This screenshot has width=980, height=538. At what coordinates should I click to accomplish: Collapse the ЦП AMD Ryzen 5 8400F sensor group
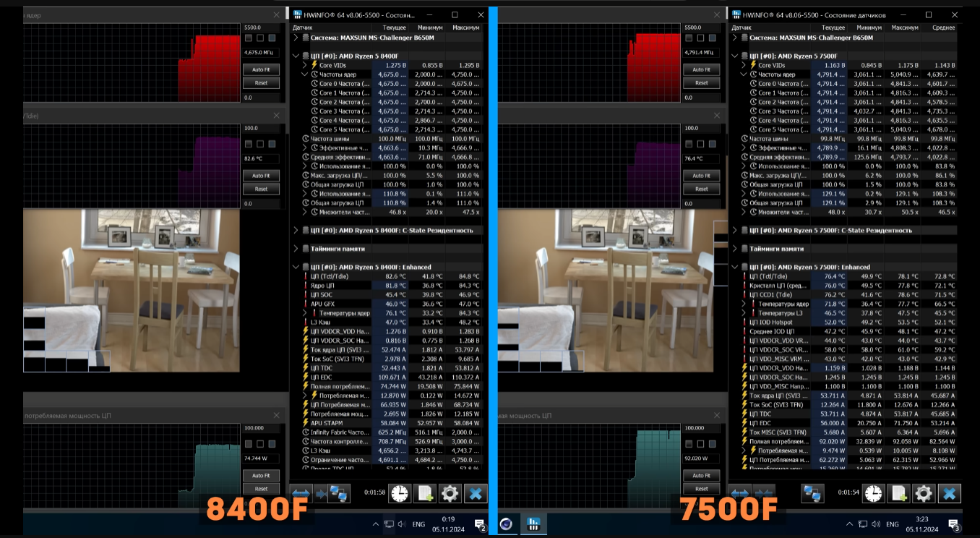click(x=296, y=56)
